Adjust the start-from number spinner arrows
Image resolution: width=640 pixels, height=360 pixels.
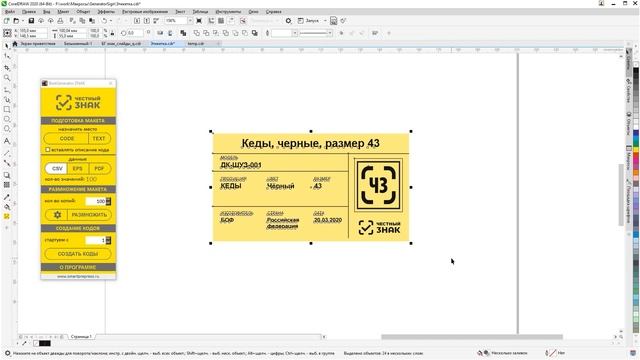point(108,240)
